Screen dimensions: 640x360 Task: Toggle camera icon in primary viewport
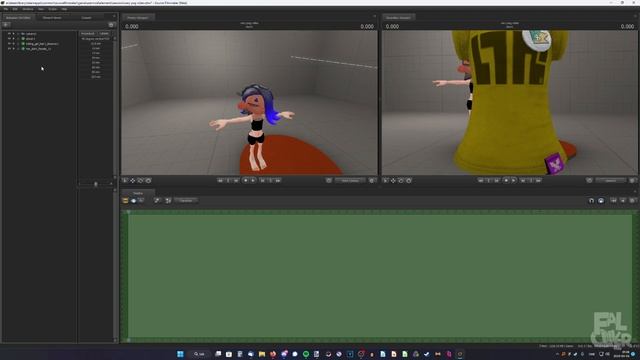(x=329, y=180)
